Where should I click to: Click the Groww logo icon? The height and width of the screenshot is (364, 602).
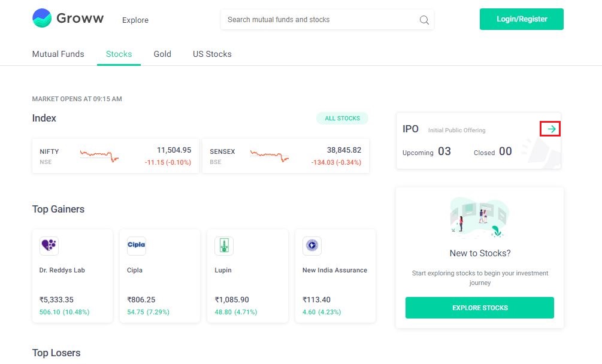coord(42,18)
